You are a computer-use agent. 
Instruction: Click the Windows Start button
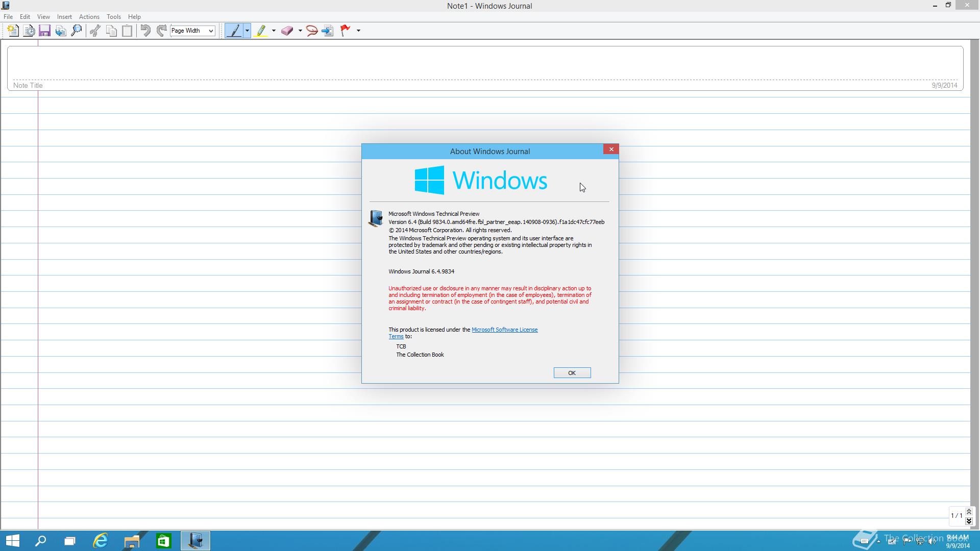pyautogui.click(x=13, y=541)
